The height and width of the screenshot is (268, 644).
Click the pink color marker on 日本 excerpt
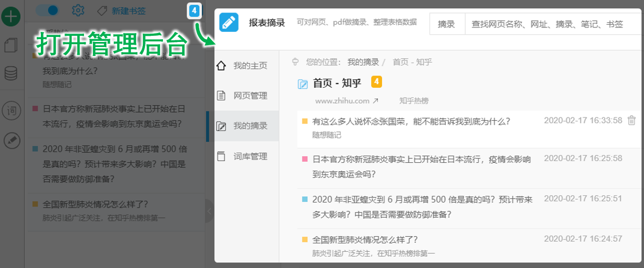[305, 159]
